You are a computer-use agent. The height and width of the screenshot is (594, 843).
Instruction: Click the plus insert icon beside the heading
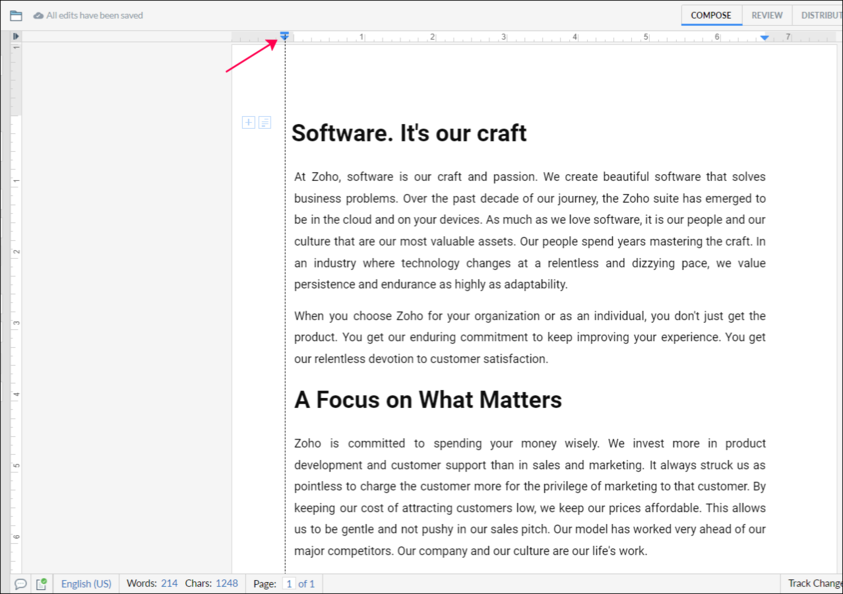pyautogui.click(x=248, y=123)
